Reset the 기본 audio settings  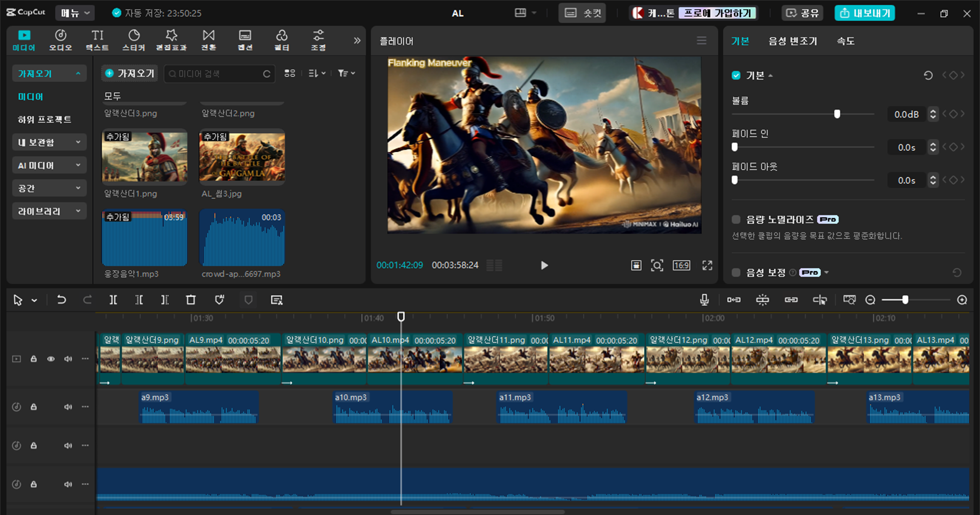coord(928,75)
